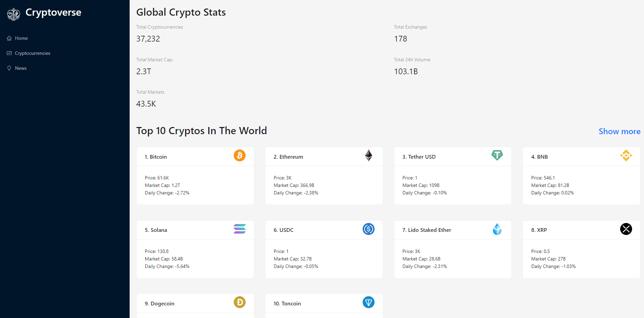
Task: Go to Cryptocurrencies in the sidebar
Action: (x=32, y=53)
